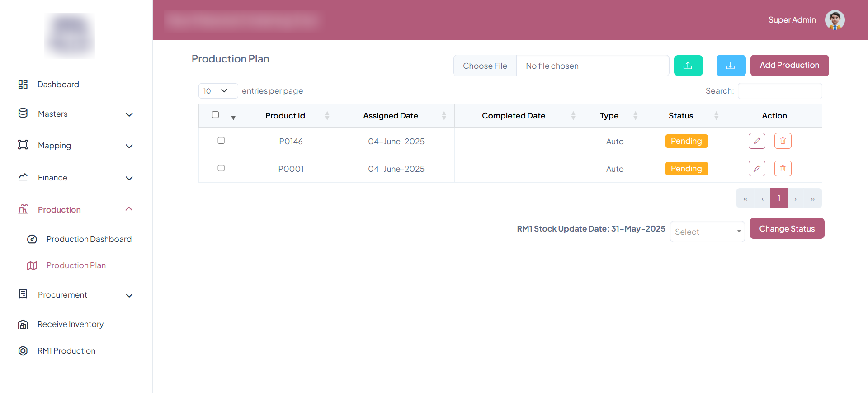Open the entries per page dropdown

218,91
